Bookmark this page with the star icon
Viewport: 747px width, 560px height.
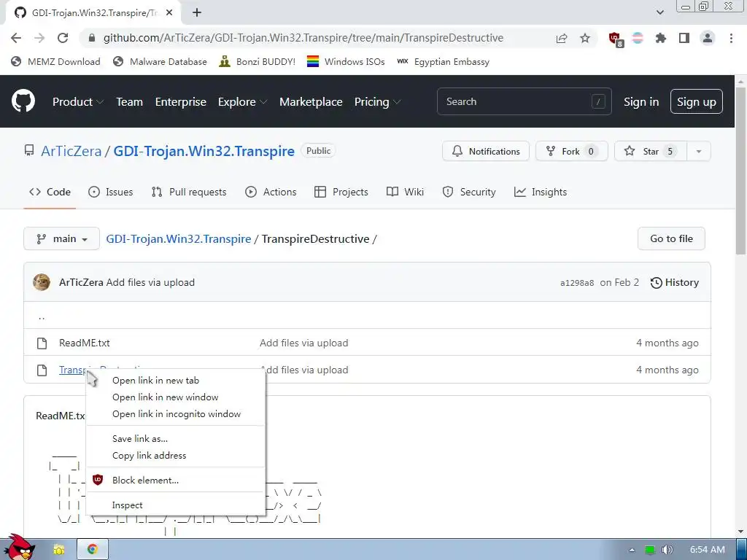pos(585,38)
